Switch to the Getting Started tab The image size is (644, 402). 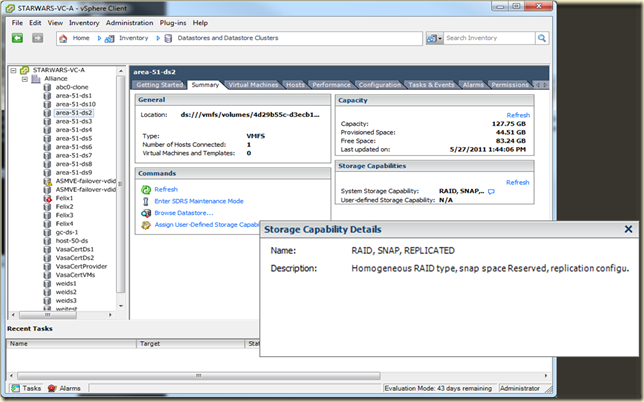[x=159, y=85]
